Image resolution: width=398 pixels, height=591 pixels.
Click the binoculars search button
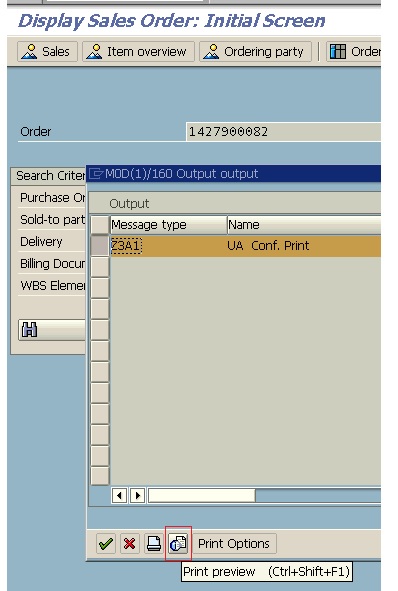point(52,330)
